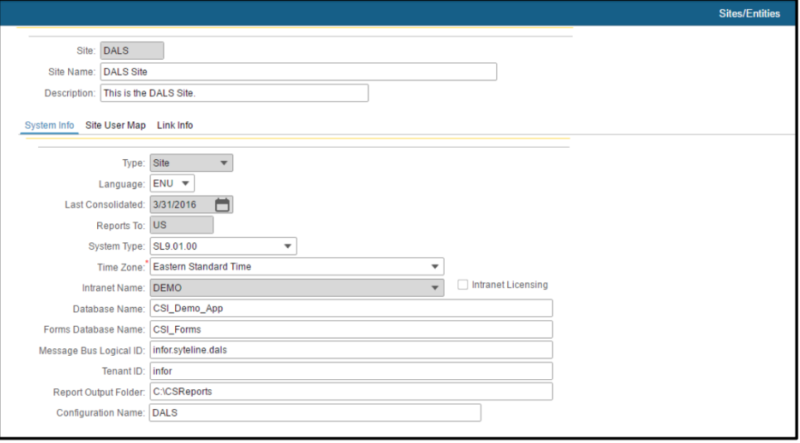Image resolution: width=800 pixels, height=443 pixels.
Task: Open the Language dropdown arrow
Action: (185, 183)
